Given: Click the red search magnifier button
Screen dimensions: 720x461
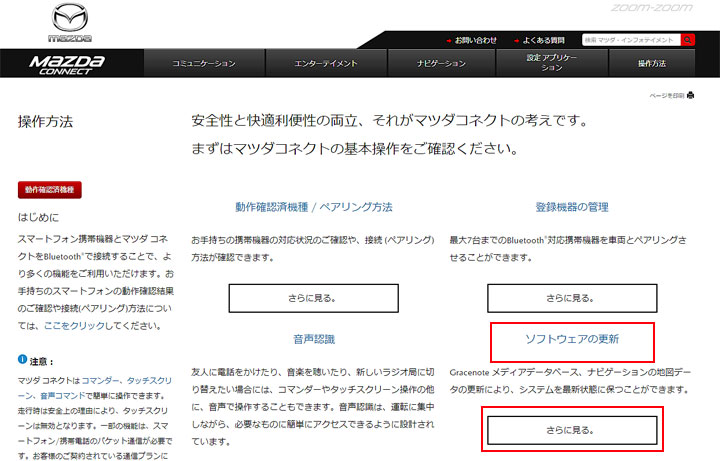Looking at the screenshot, I should (687, 40).
